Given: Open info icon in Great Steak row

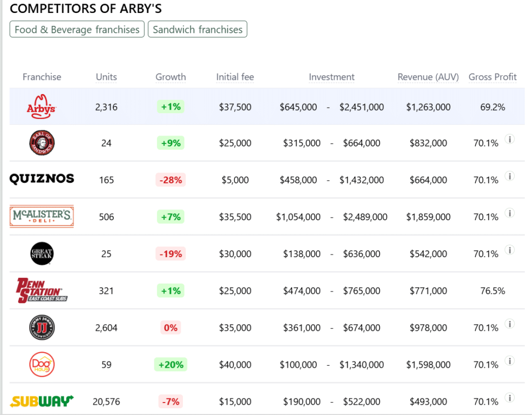Looking at the screenshot, I should point(510,250).
